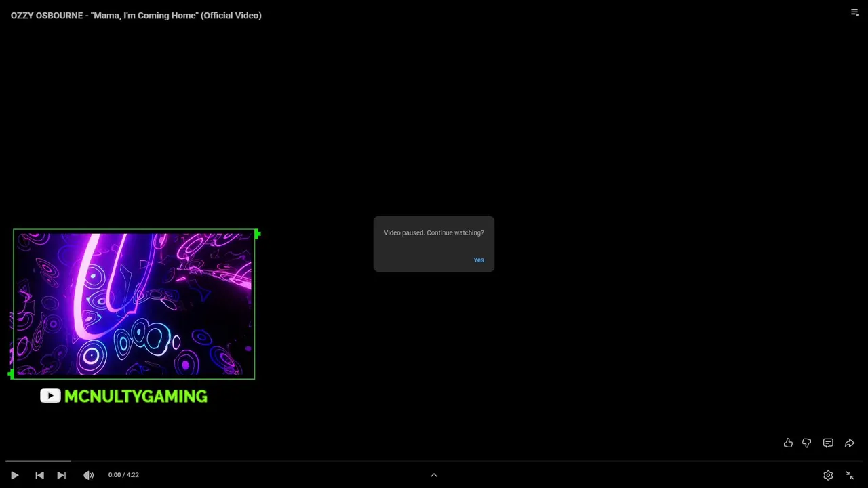Image resolution: width=868 pixels, height=488 pixels.
Task: Skip to next track
Action: 61,475
